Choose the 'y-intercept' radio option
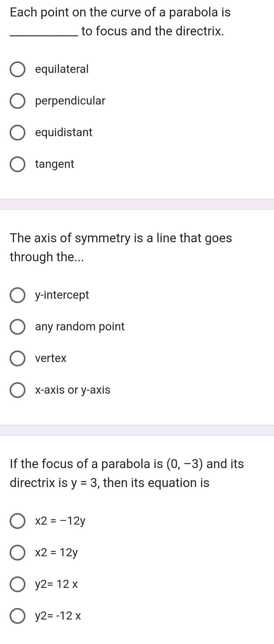This screenshot has height=644, width=274. 17,295
